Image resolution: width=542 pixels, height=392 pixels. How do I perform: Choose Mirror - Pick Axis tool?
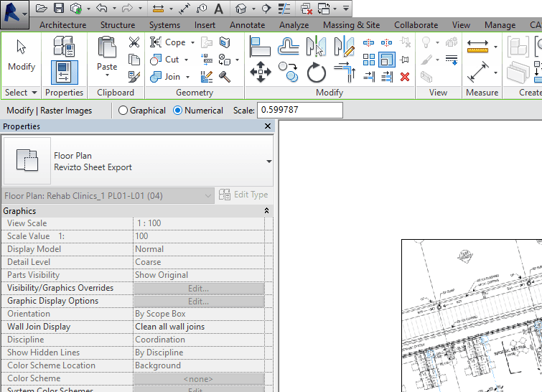316,47
